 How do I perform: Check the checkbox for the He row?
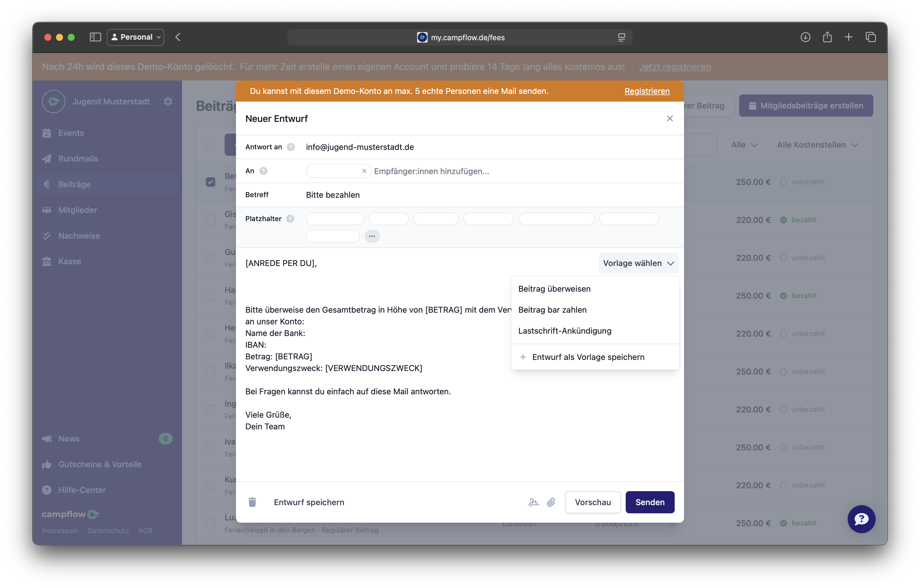coord(211,334)
